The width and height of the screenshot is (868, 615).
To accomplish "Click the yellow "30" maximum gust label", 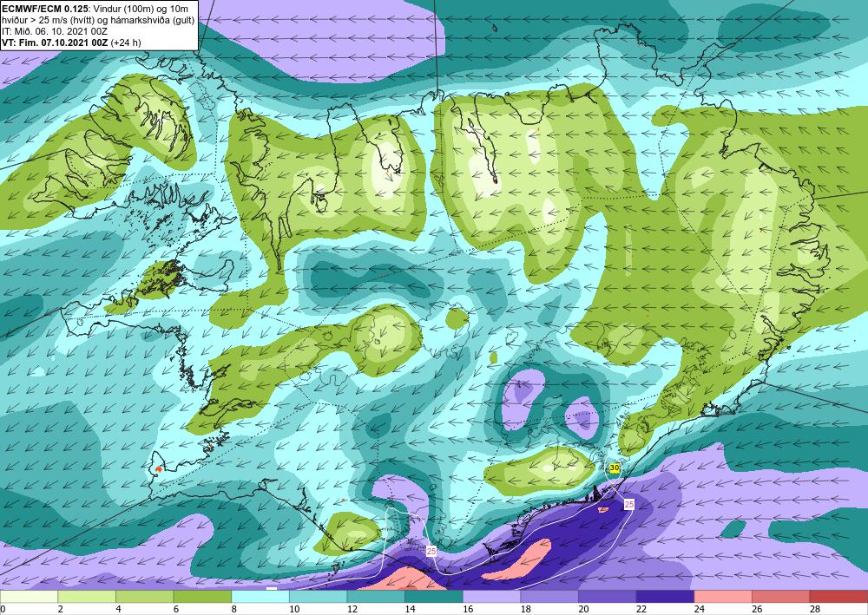I will [615, 468].
